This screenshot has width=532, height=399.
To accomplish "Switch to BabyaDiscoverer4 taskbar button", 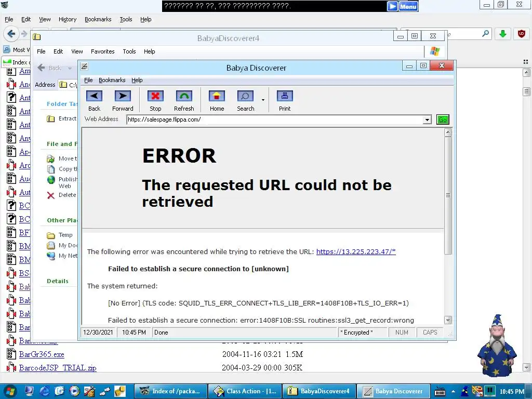I will pyautogui.click(x=320, y=391).
